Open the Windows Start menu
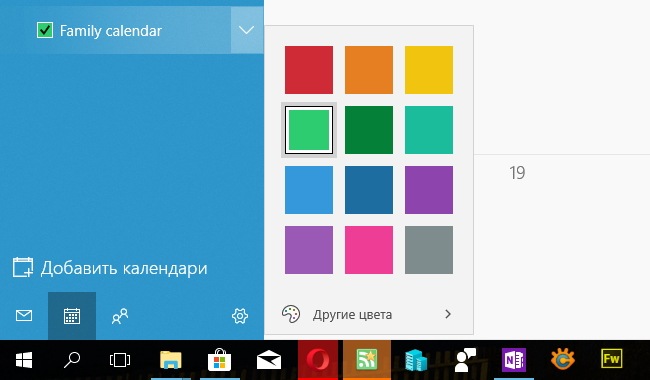Screen dimensions: 650x380 coord(24,360)
